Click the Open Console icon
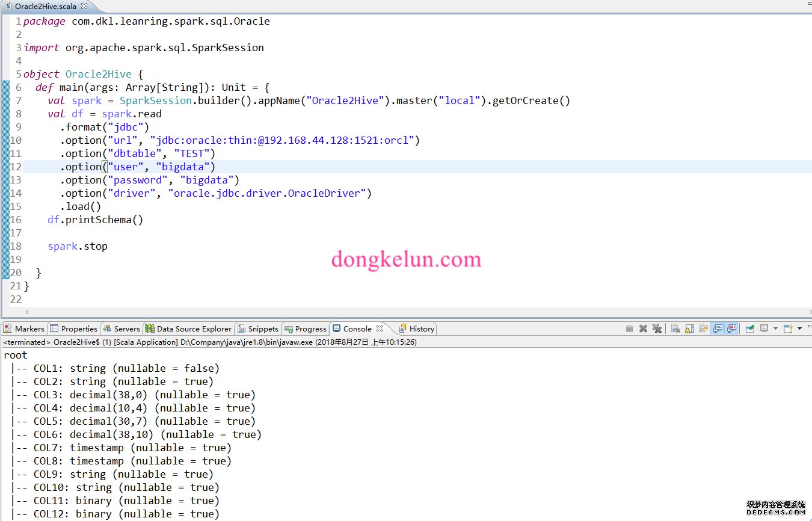812x521 pixels. click(x=788, y=328)
